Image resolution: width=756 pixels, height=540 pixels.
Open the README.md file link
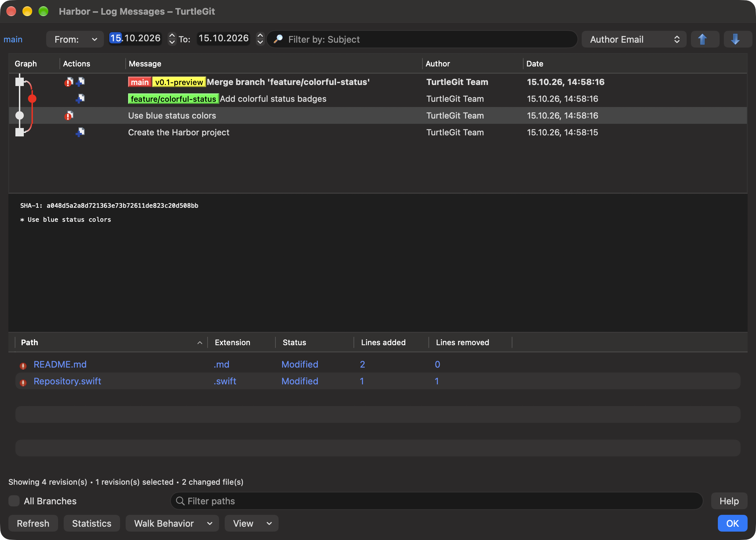tap(60, 364)
